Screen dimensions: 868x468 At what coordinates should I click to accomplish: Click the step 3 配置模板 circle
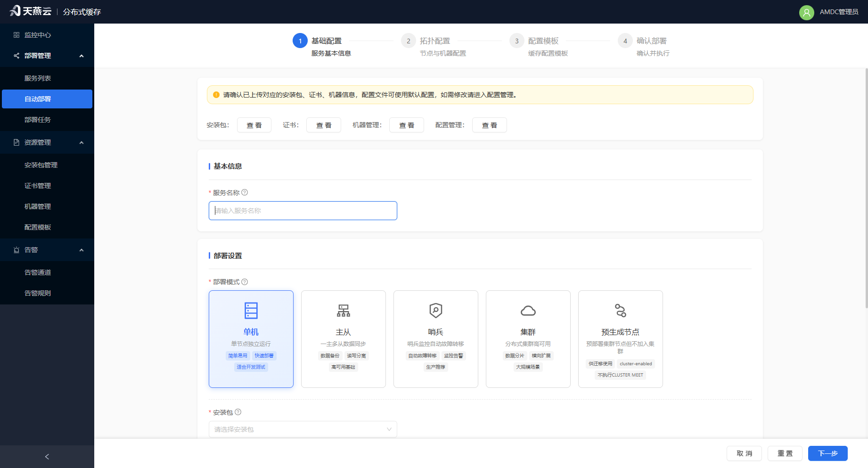pos(517,41)
